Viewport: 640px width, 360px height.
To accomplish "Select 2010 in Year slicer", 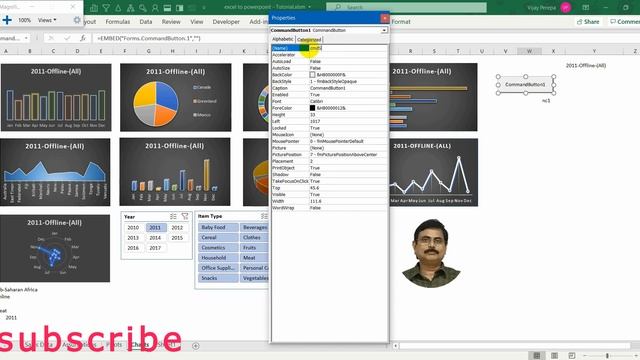I will point(133,227).
